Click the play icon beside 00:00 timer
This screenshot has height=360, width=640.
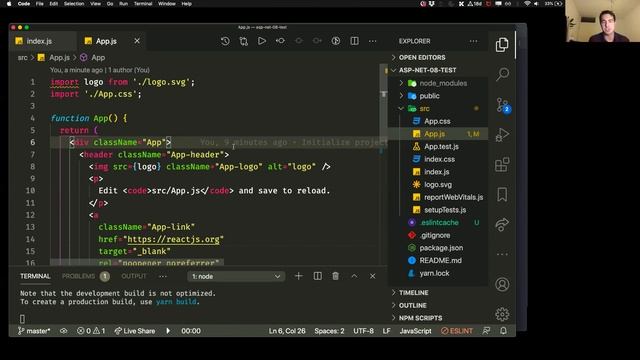pos(168,331)
